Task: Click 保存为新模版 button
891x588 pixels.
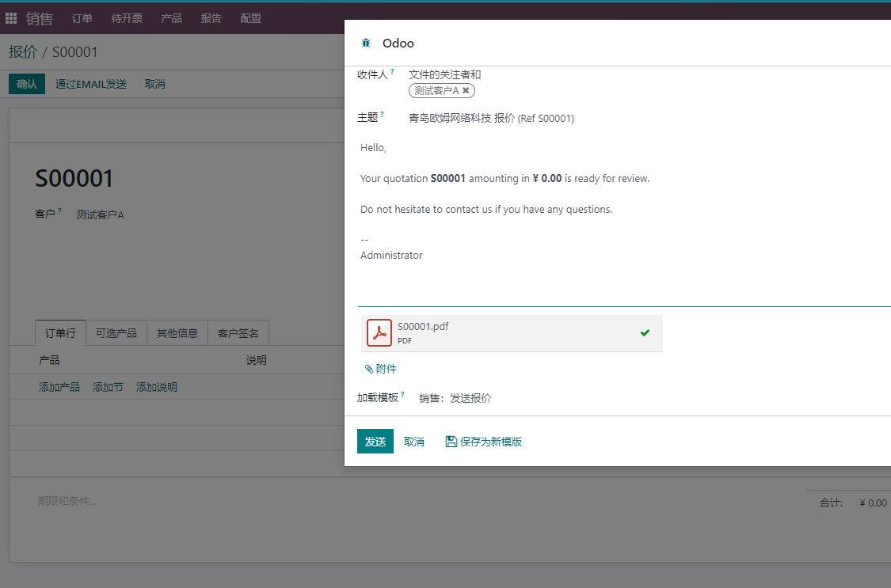Action: 484,442
